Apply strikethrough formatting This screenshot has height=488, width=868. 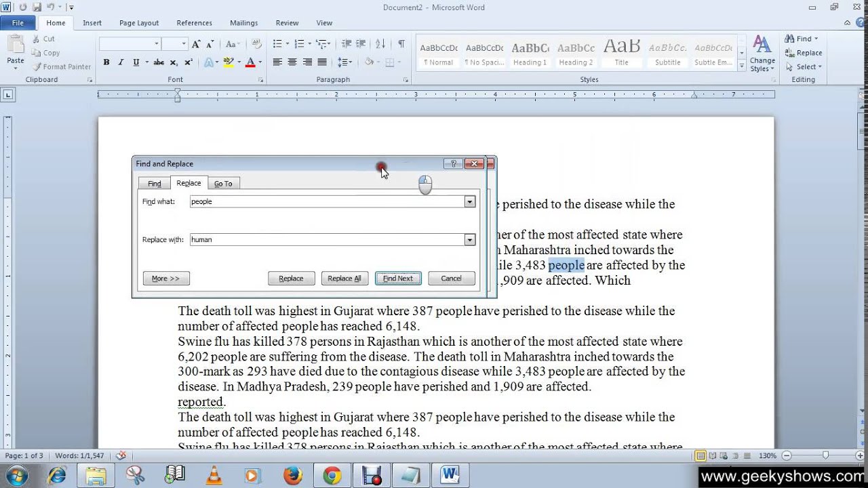pyautogui.click(x=159, y=62)
